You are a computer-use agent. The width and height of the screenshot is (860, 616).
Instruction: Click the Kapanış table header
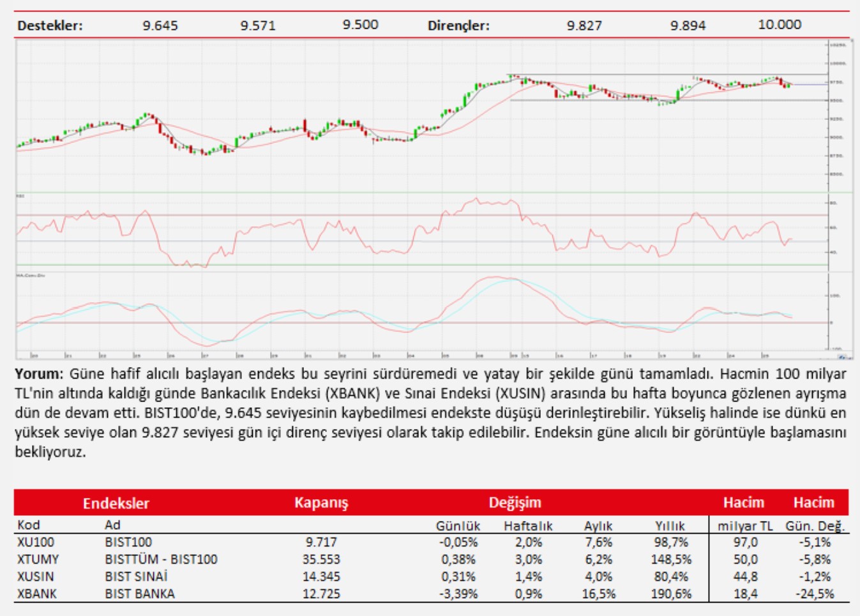coord(321,503)
